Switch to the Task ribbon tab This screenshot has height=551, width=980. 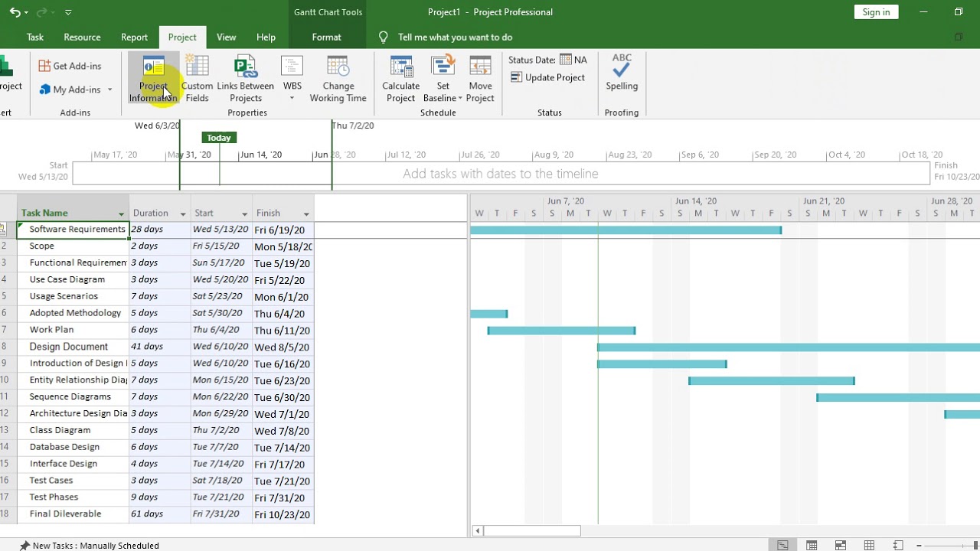coord(35,37)
